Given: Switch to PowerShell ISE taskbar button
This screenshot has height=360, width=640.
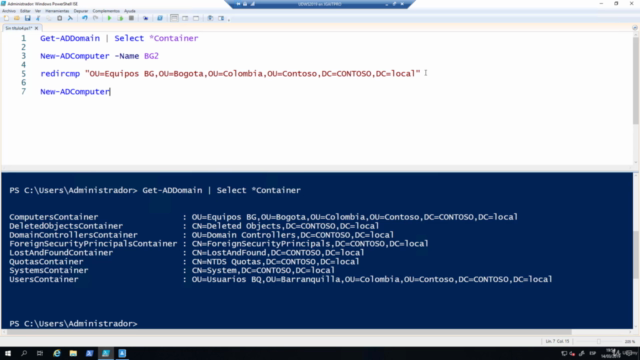Looking at the screenshot, I should 106,353.
